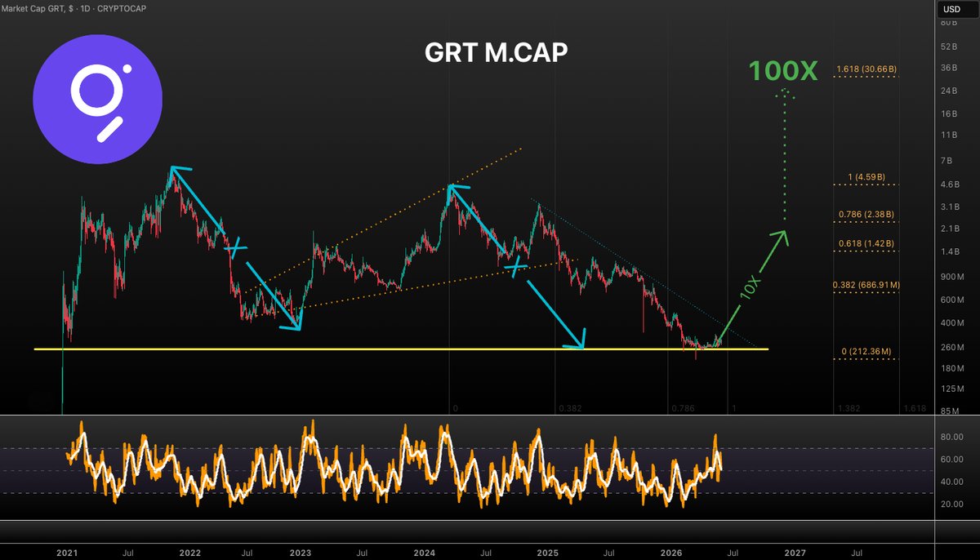980x560 pixels.
Task: Click the 36B price axis label
Action: coord(950,67)
